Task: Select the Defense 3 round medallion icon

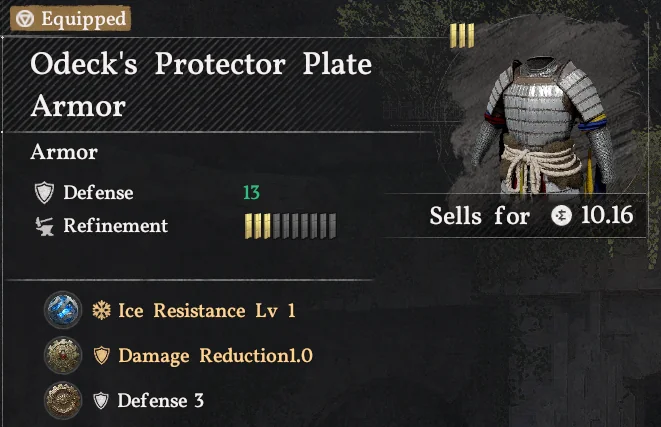Action: [62, 401]
